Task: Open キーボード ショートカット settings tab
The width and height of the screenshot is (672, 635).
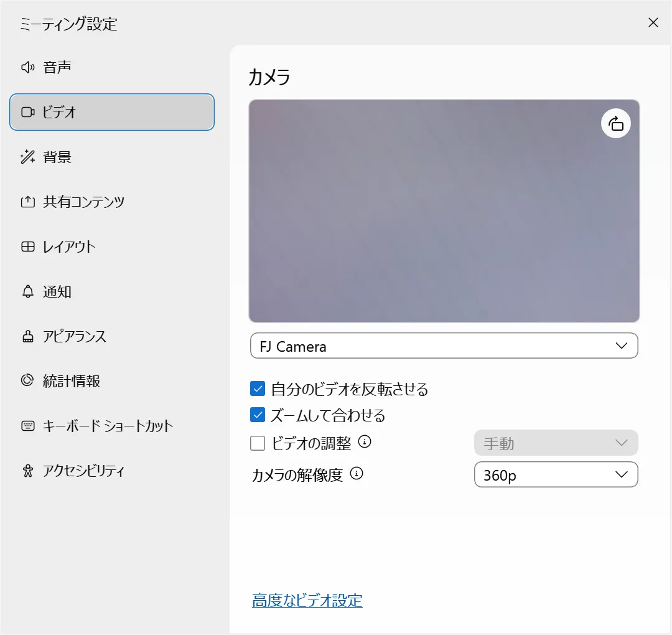Action: [108, 426]
